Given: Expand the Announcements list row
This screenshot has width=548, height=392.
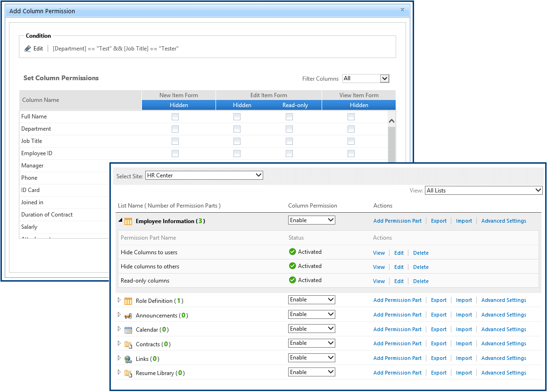Looking at the screenshot, I should point(119,315).
